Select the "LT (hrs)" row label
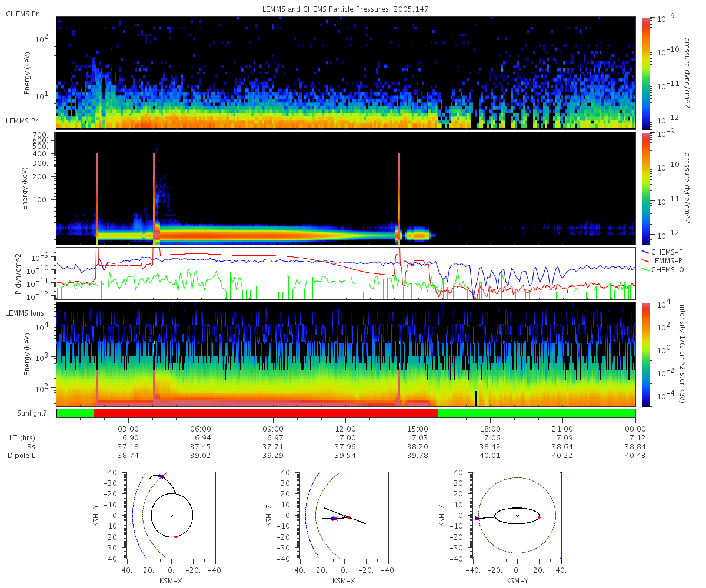The image size is (706, 588). click(21, 439)
